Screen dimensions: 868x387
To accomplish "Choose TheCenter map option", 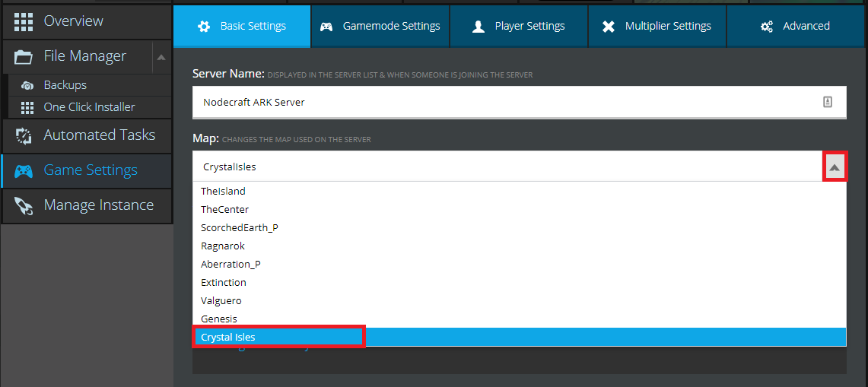I will (x=520, y=209).
